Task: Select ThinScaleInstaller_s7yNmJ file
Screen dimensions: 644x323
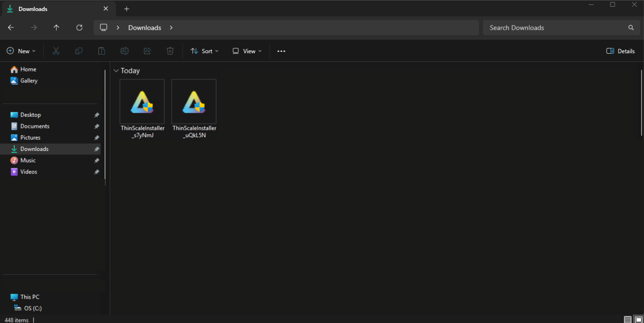Action: coord(142,109)
